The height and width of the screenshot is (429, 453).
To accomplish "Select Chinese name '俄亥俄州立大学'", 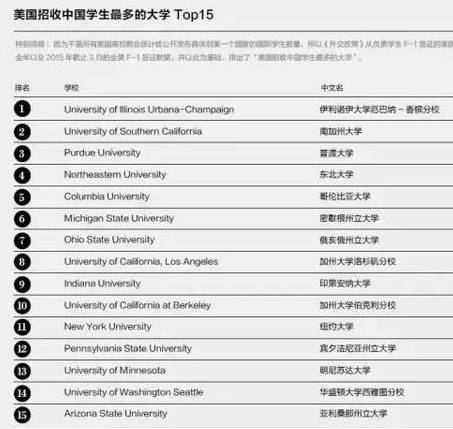I will tap(350, 240).
